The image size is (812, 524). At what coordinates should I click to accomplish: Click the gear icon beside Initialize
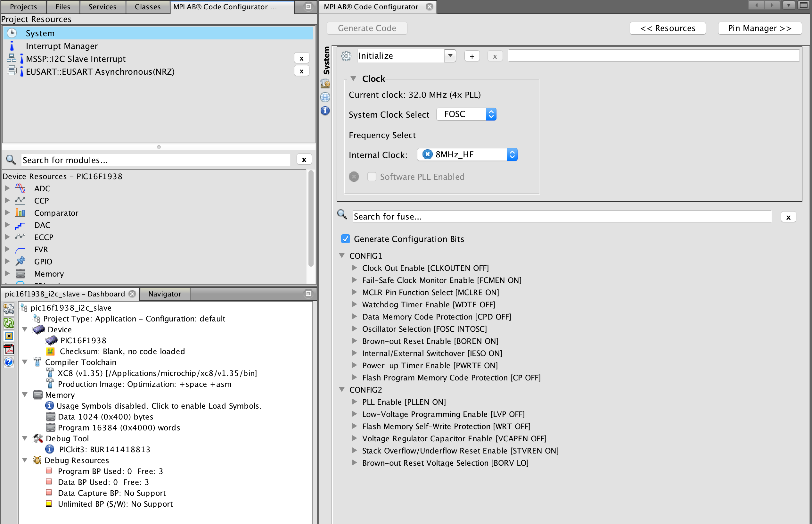[x=346, y=56]
